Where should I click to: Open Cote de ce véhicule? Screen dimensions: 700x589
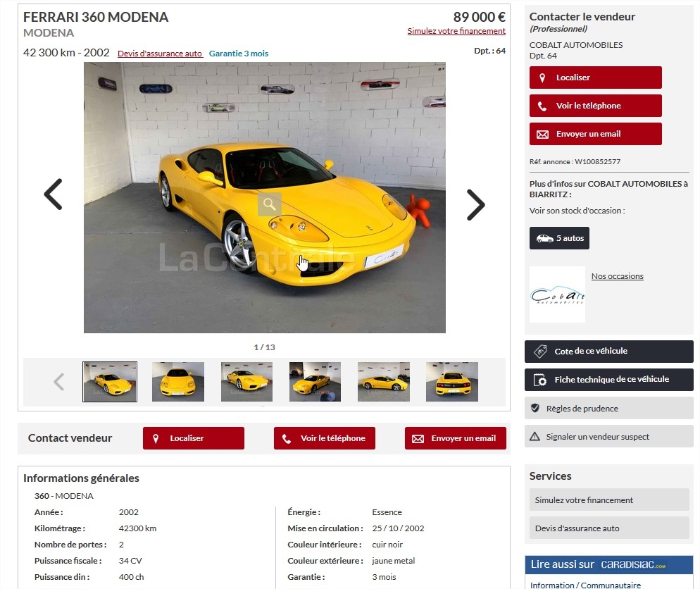609,352
